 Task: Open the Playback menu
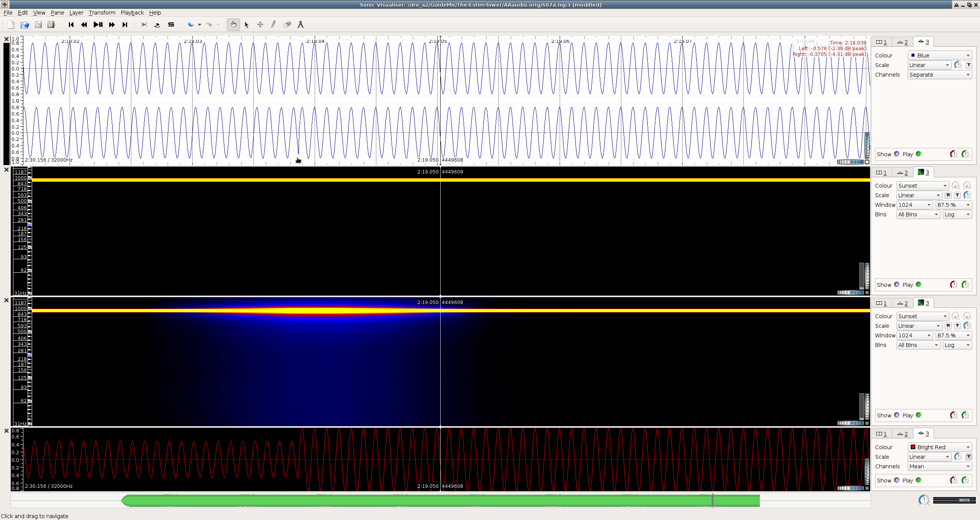pos(132,13)
